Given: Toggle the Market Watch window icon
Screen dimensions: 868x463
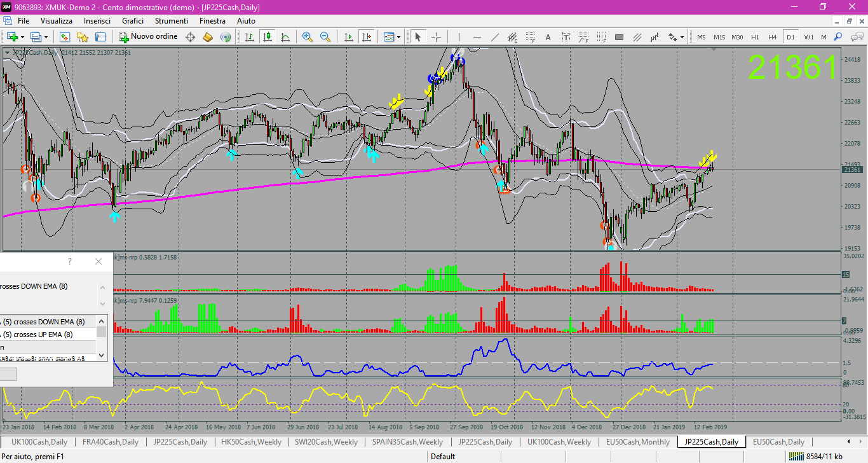Looking at the screenshot, I should [x=65, y=37].
